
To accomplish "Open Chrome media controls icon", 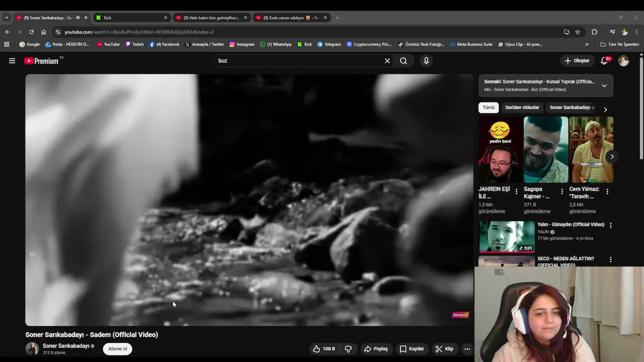I will 612,32.
